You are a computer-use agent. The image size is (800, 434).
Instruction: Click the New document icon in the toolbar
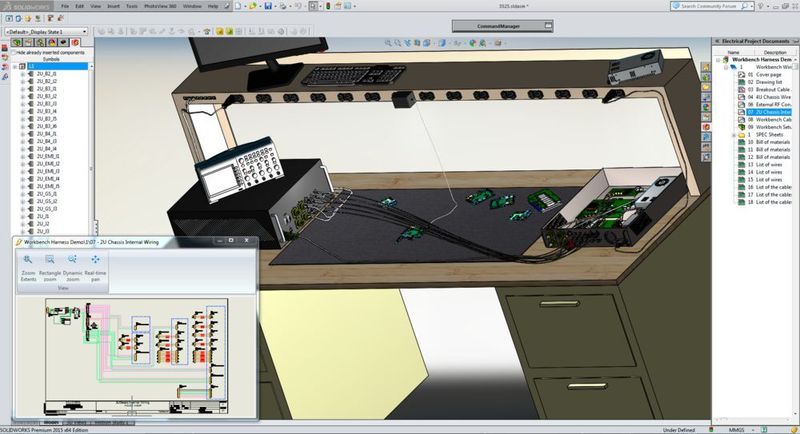tap(238, 6)
